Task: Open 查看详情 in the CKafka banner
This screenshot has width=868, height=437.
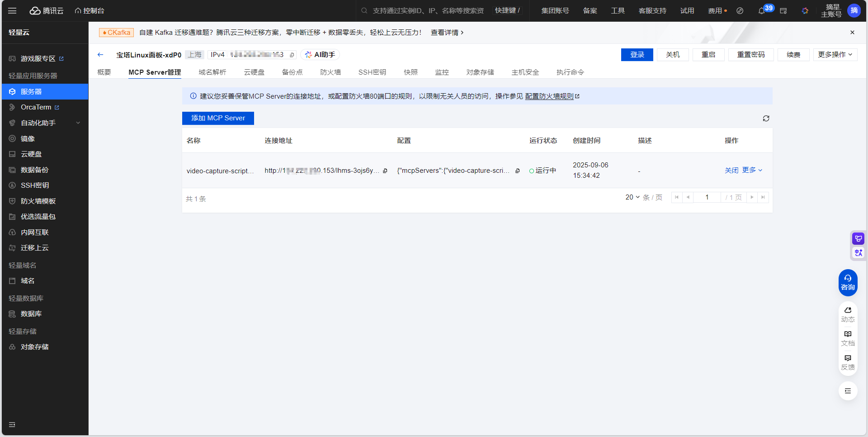Action: click(x=447, y=33)
